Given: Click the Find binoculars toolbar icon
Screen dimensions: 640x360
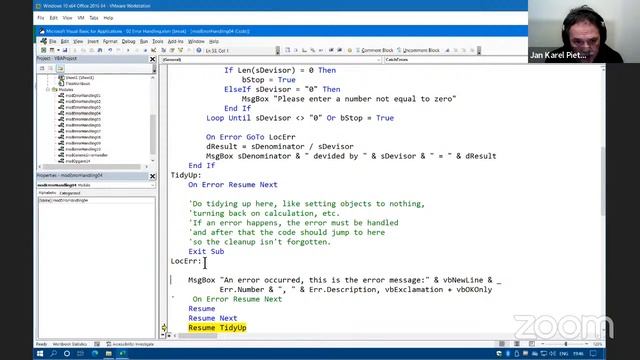Looking at the screenshot, I should point(100,50).
